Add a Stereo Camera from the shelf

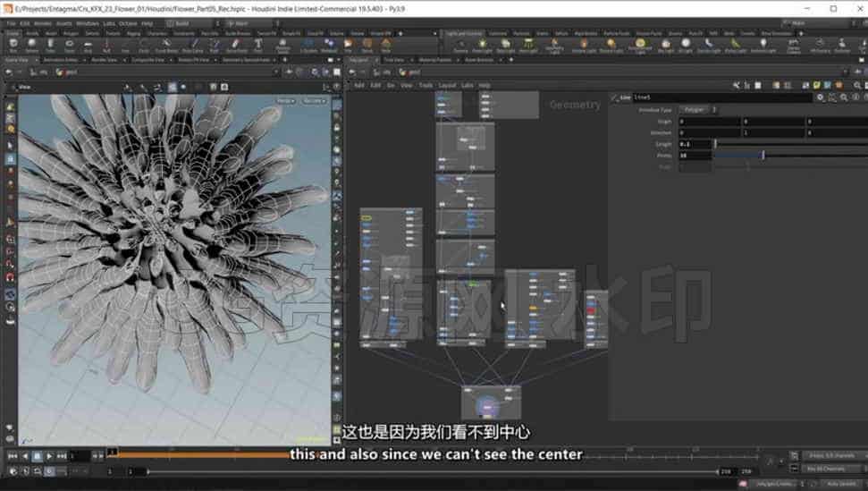coord(794,45)
